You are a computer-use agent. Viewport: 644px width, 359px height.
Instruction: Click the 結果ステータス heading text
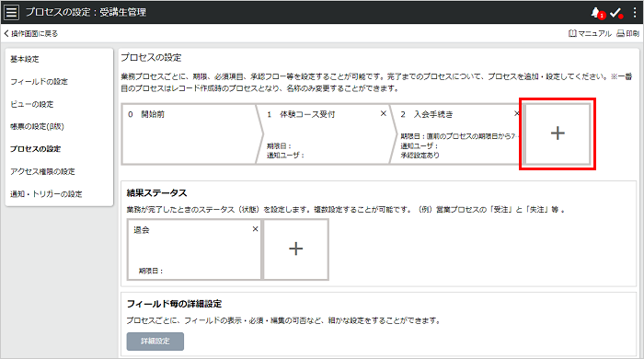coord(157,192)
